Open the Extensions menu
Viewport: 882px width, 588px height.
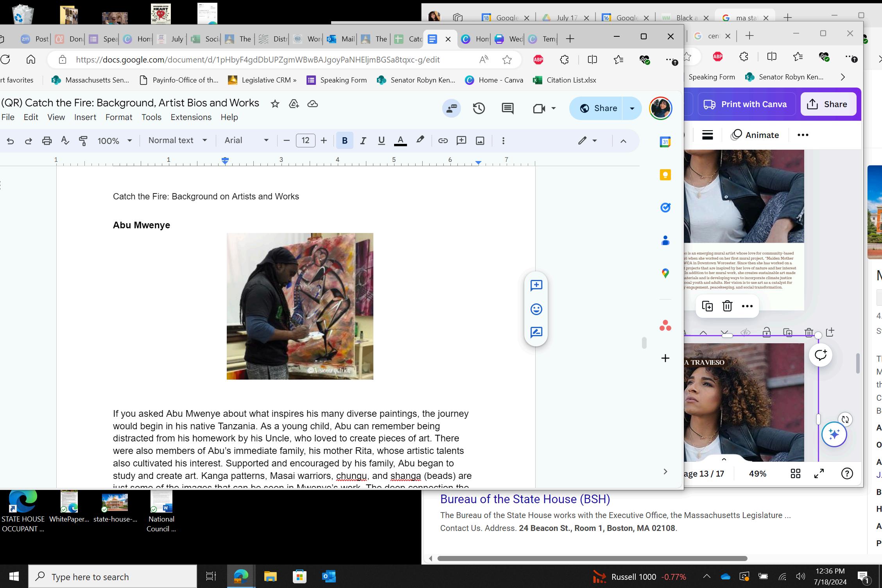click(x=191, y=117)
